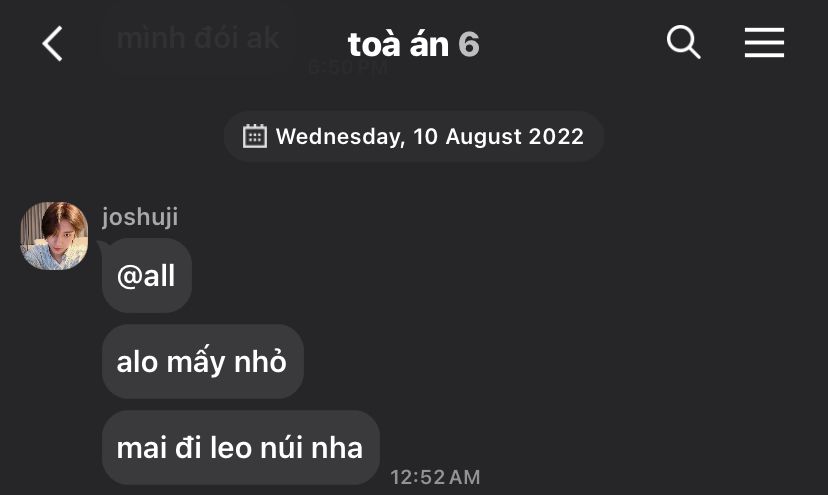Click the "Wednesday, 10 August 2022" date label
This screenshot has height=495, width=828.
click(x=429, y=136)
